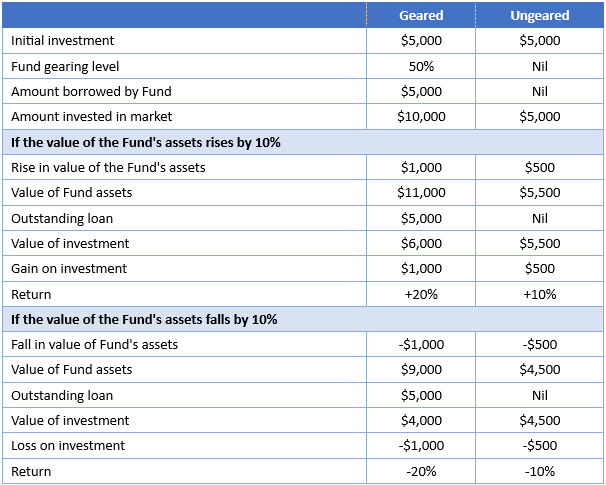
Task: Select the $11,000 value of Fund assets
Action: pyautogui.click(x=421, y=193)
